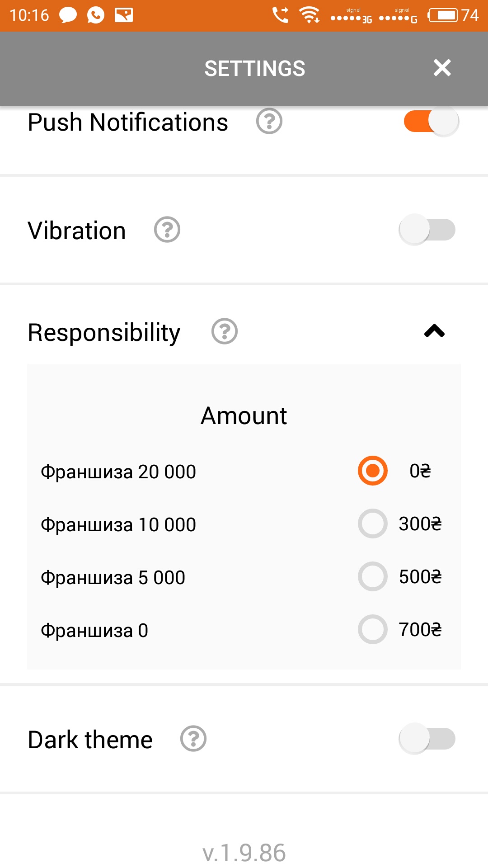Viewport: 488px width, 868px height.
Task: Tap the chat message status icon
Action: point(68,15)
